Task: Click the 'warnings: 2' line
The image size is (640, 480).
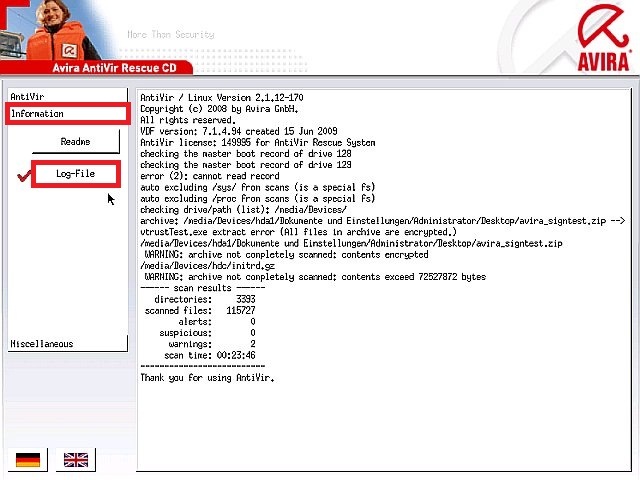Action: click(x=212, y=344)
